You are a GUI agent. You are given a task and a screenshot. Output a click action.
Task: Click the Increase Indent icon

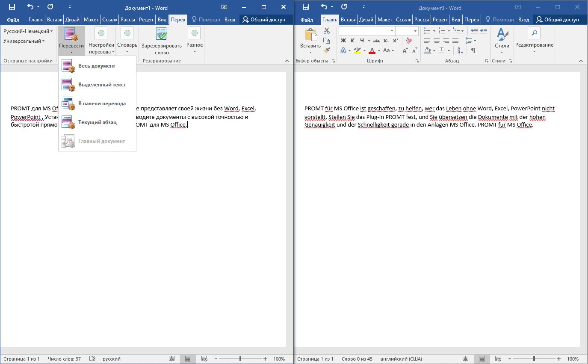tap(483, 31)
